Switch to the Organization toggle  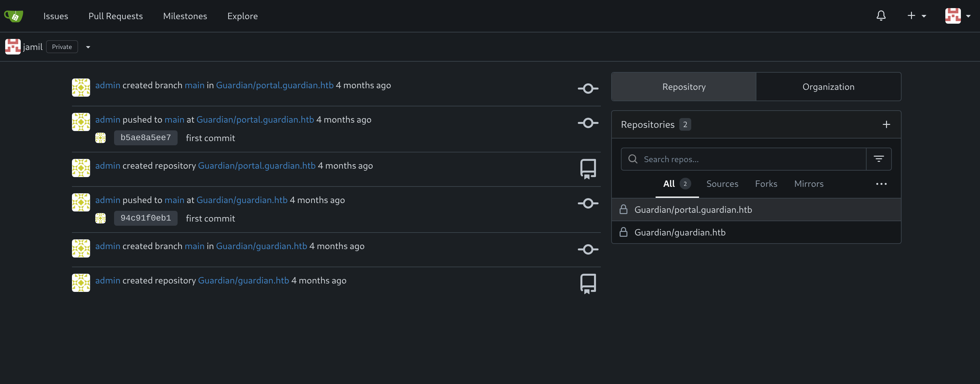coord(828,87)
